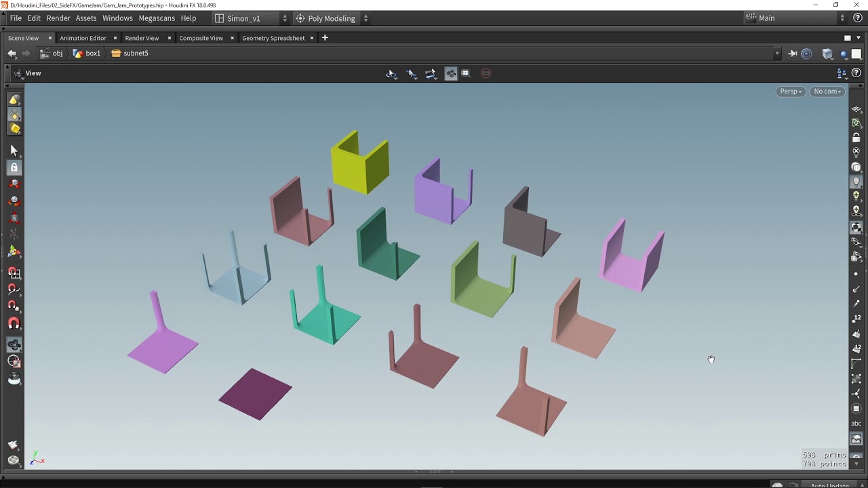Open the Assets menu
Viewport: 868px width, 488px height.
86,18
